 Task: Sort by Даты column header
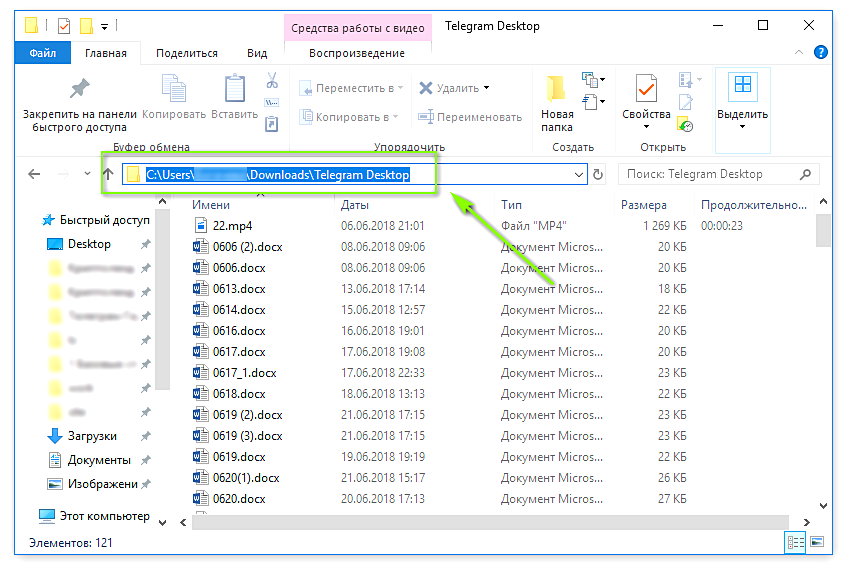354,205
